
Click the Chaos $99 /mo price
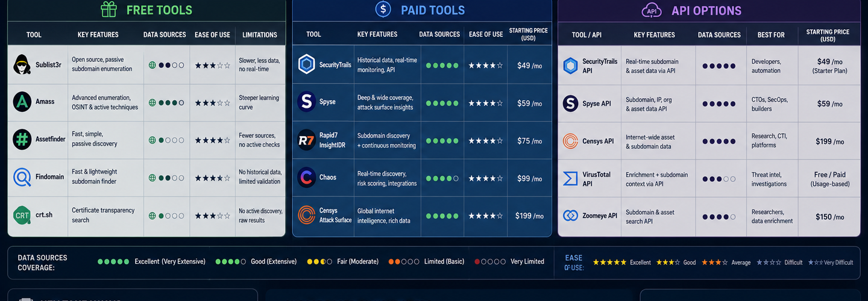pyautogui.click(x=529, y=178)
